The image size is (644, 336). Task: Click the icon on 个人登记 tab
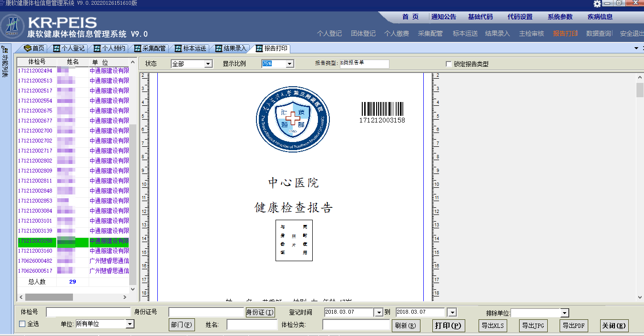[x=56, y=49]
